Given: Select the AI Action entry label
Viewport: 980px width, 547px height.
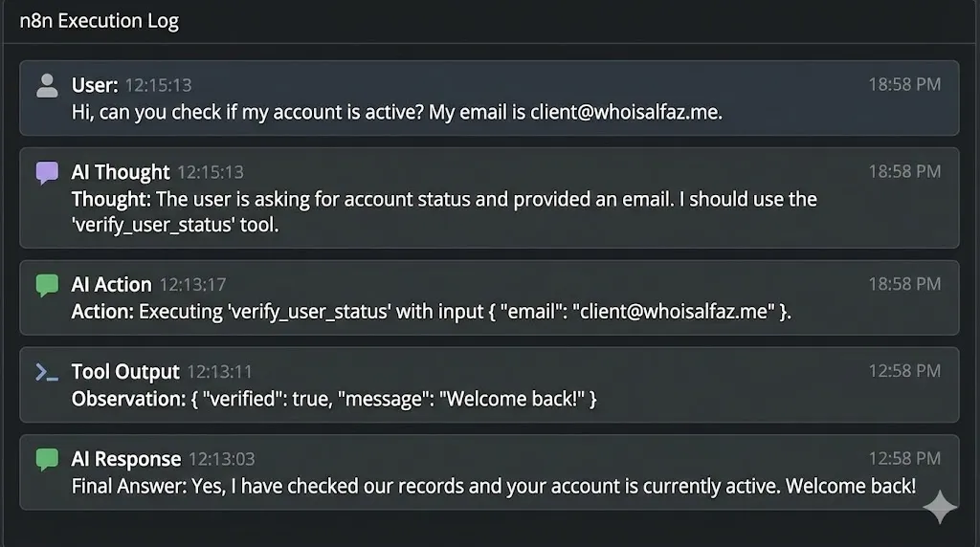Looking at the screenshot, I should coord(111,284).
